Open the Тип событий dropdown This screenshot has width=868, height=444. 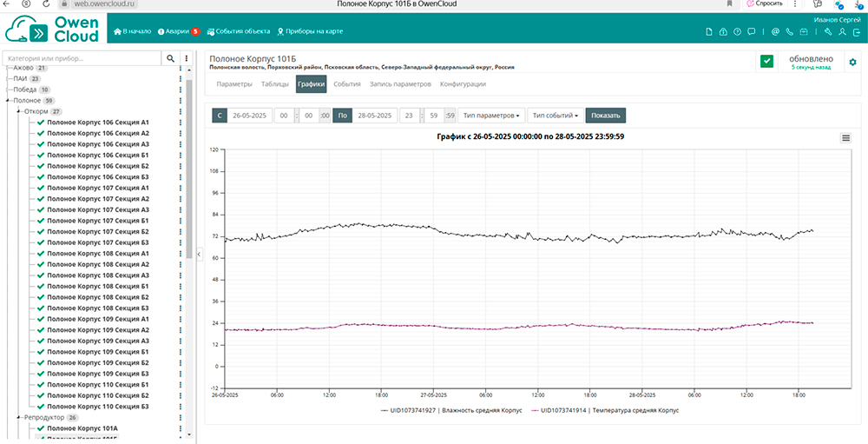[x=555, y=115]
